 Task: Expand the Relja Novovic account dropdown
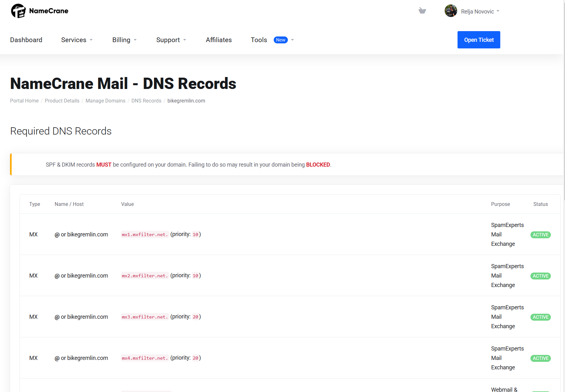pyautogui.click(x=480, y=12)
